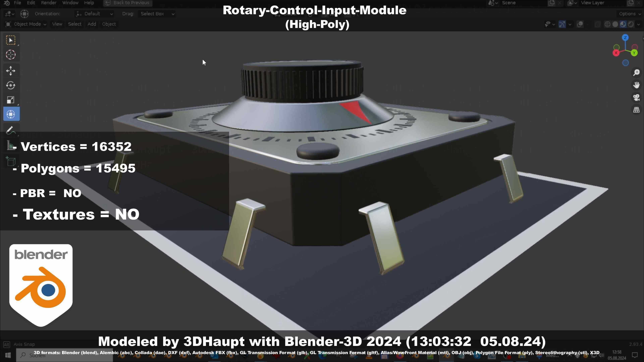Image resolution: width=644 pixels, height=362 pixels.
Task: Open the viewport Object menu
Action: coord(109,24)
